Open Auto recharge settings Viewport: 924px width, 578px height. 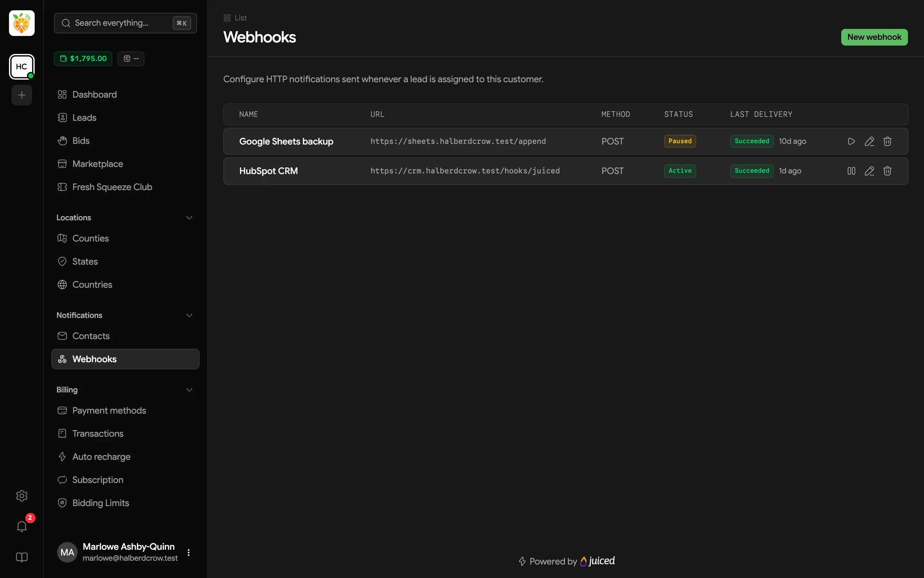tap(125, 457)
